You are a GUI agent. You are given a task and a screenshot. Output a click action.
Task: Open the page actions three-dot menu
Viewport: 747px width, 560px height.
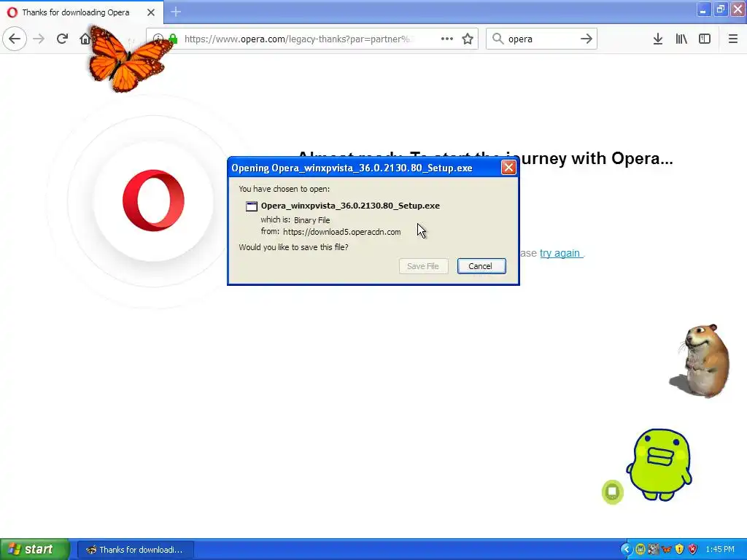[x=447, y=39]
